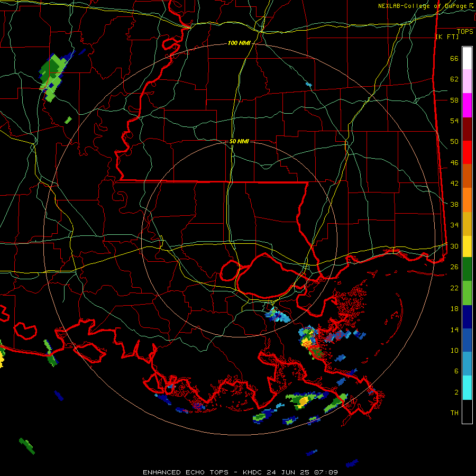The height and width of the screenshot is (476, 476).
Task: Click the 62 legend value
Action: (x=454, y=79)
